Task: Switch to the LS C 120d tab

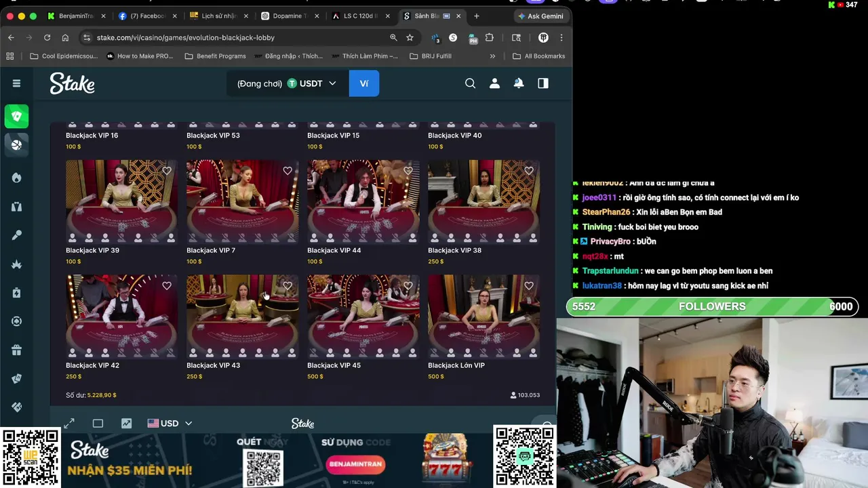Action: 361,16
